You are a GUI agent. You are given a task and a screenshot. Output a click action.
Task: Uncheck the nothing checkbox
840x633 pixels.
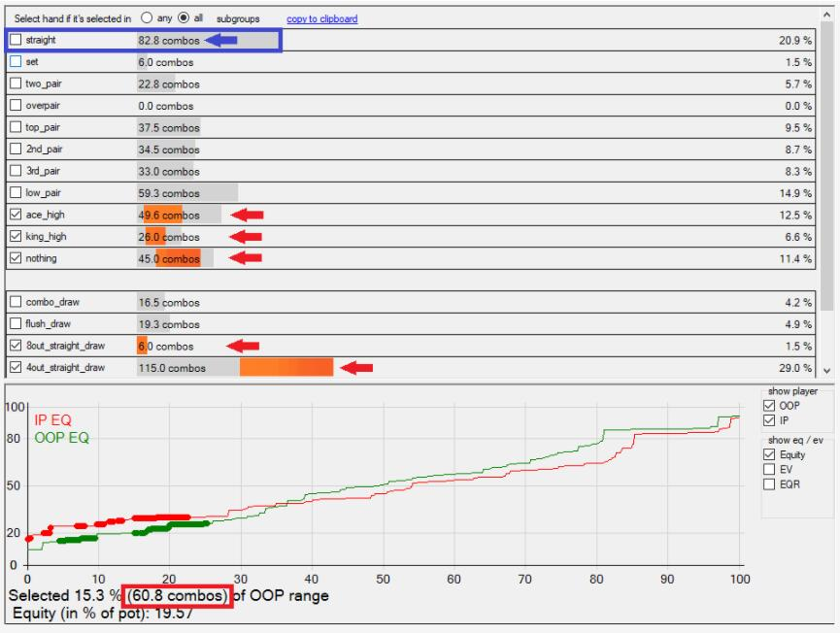[x=16, y=258]
